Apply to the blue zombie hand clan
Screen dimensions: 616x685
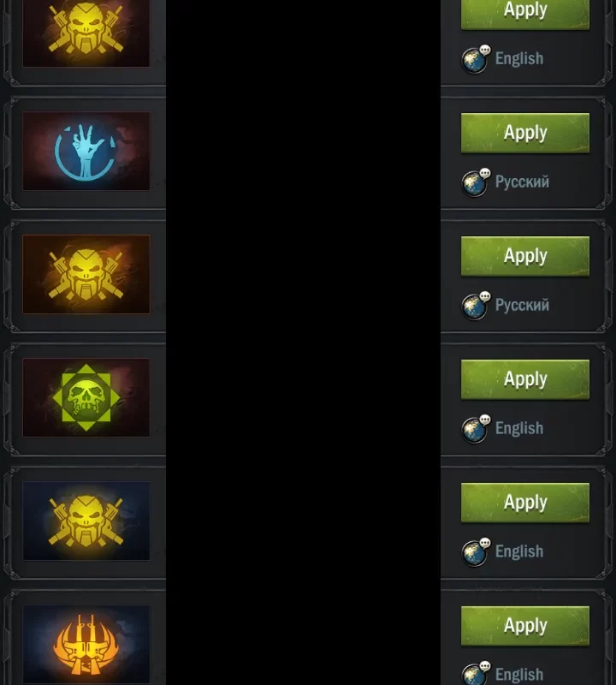525,133
